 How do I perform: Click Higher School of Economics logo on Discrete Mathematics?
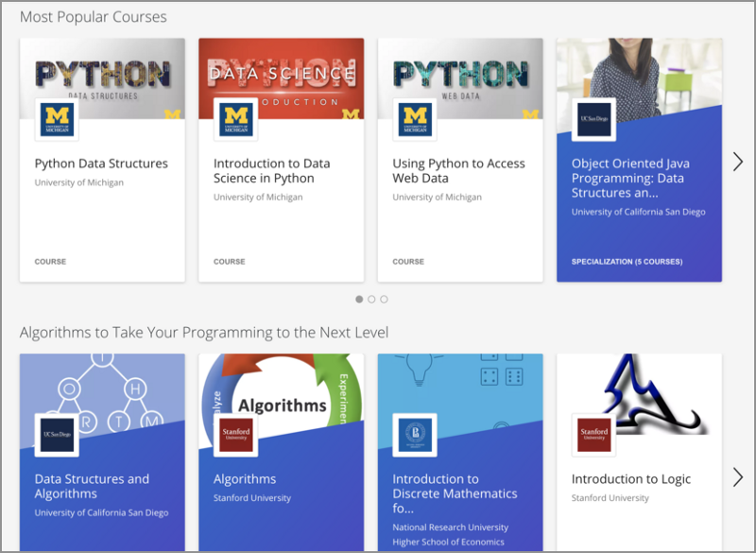click(x=415, y=435)
